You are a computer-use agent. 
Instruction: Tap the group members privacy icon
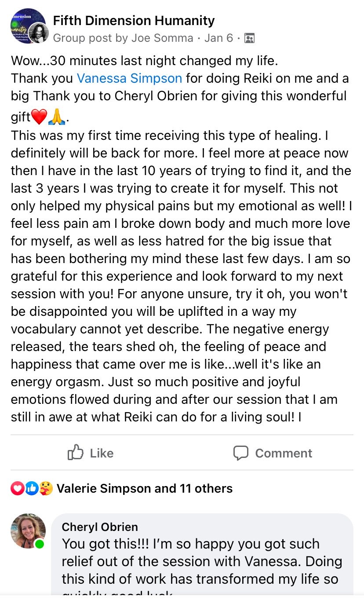[249, 38]
